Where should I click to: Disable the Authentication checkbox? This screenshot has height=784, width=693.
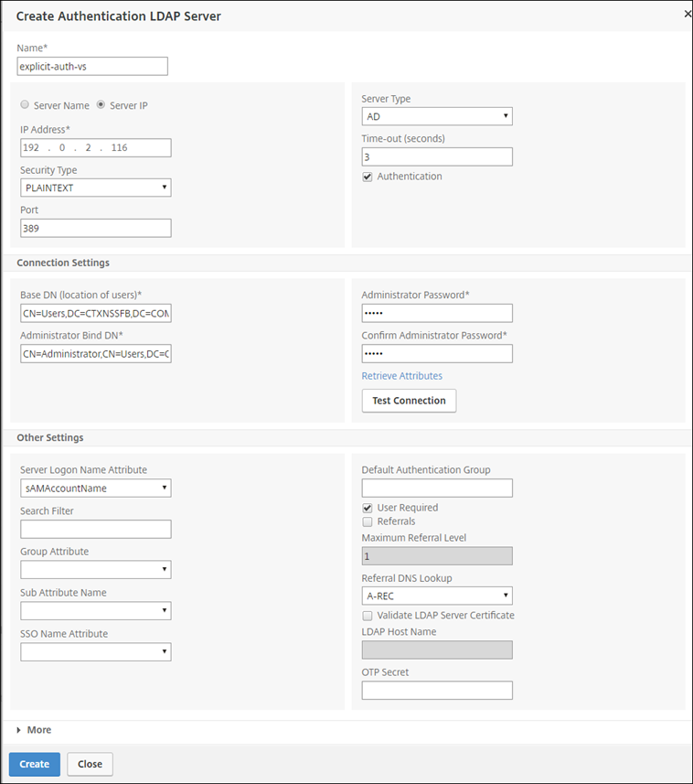(367, 177)
